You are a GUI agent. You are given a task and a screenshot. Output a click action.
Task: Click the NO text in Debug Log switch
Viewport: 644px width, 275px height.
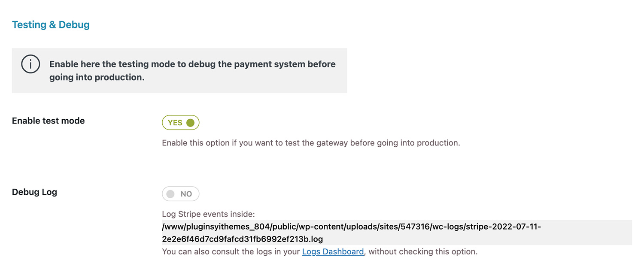pyautogui.click(x=186, y=194)
